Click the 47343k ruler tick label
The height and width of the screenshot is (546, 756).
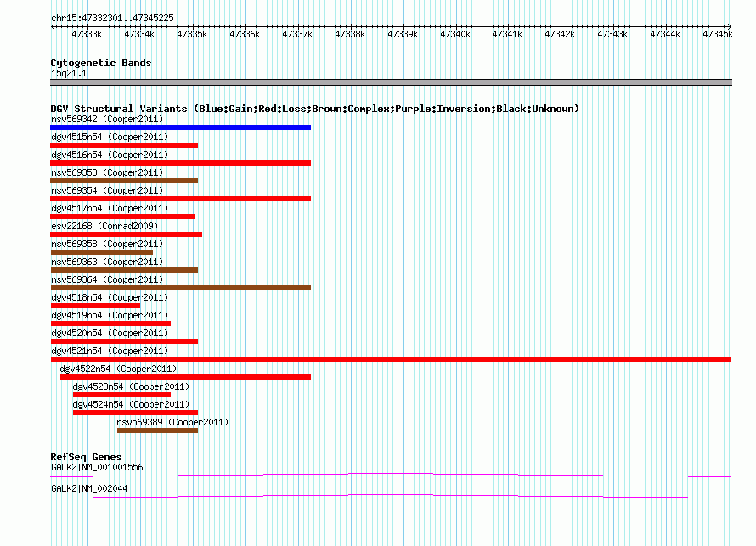coord(612,34)
